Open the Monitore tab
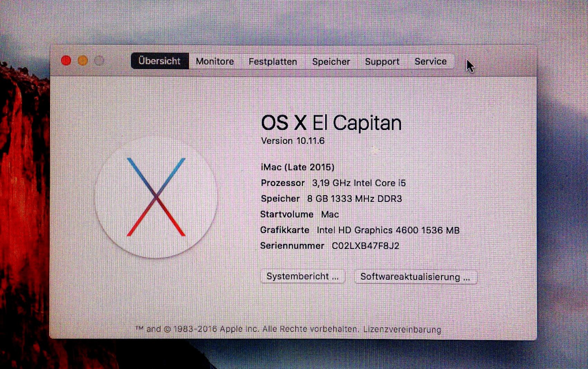Viewport: 588px width, 369px height. click(215, 62)
